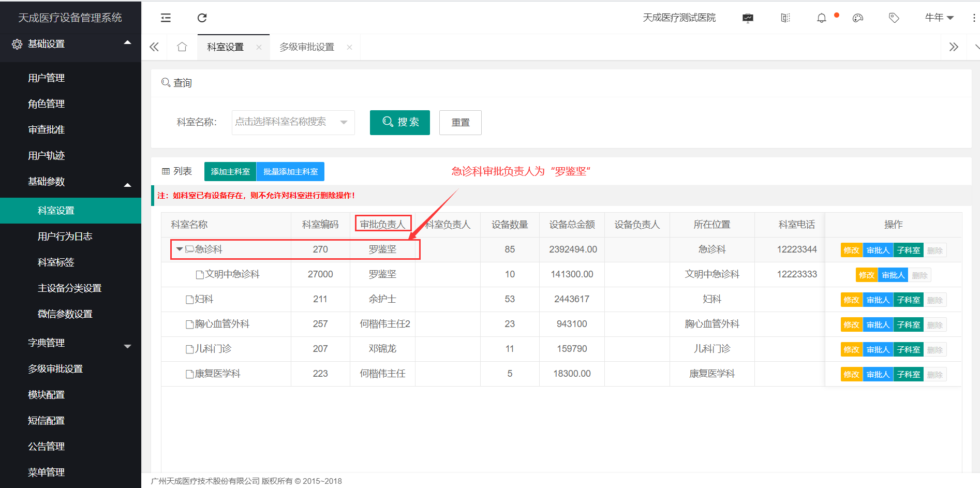980x488 pixels.
Task: Close the 多级审批设置 tab
Action: pos(349,47)
